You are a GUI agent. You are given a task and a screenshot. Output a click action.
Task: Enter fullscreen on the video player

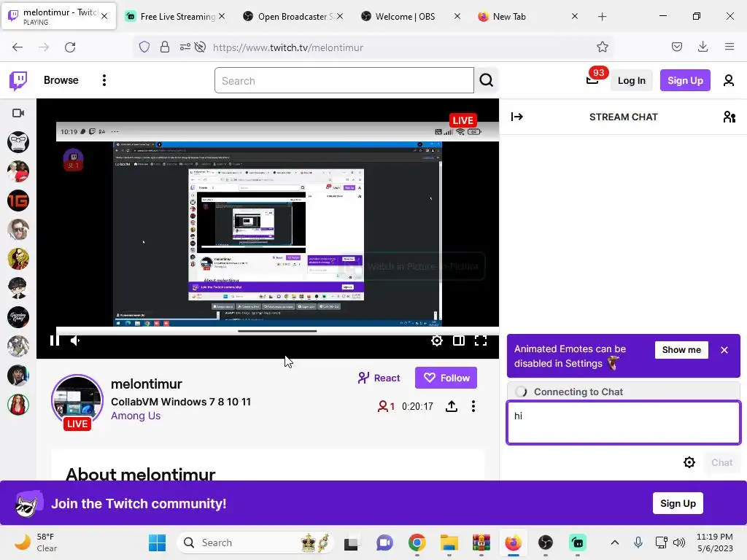tap(481, 341)
